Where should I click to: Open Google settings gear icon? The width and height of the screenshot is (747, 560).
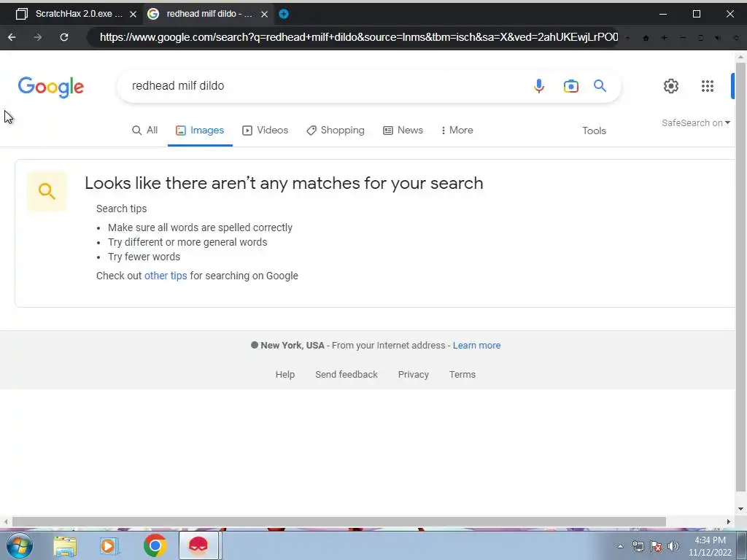[x=671, y=86]
